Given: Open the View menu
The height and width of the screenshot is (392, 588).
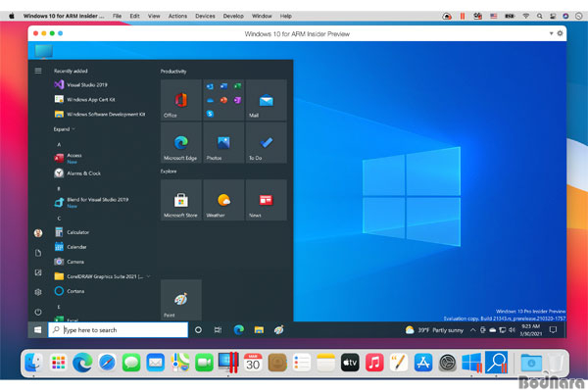Looking at the screenshot, I should click(154, 16).
